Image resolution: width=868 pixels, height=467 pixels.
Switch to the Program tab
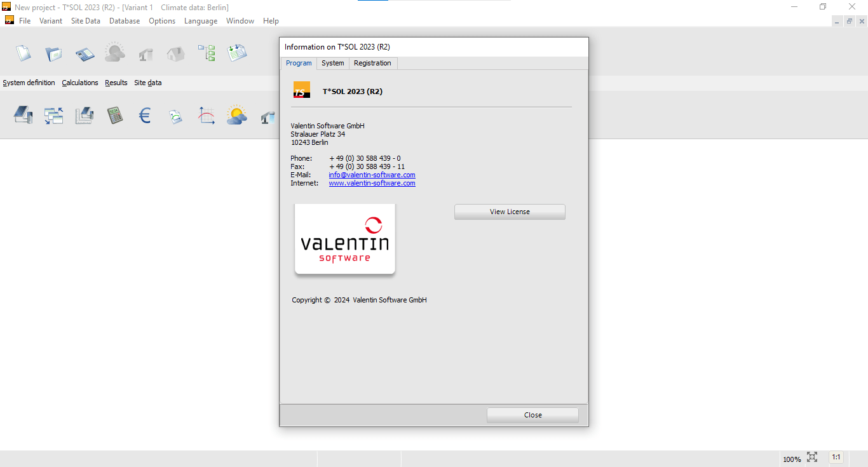tap(299, 63)
